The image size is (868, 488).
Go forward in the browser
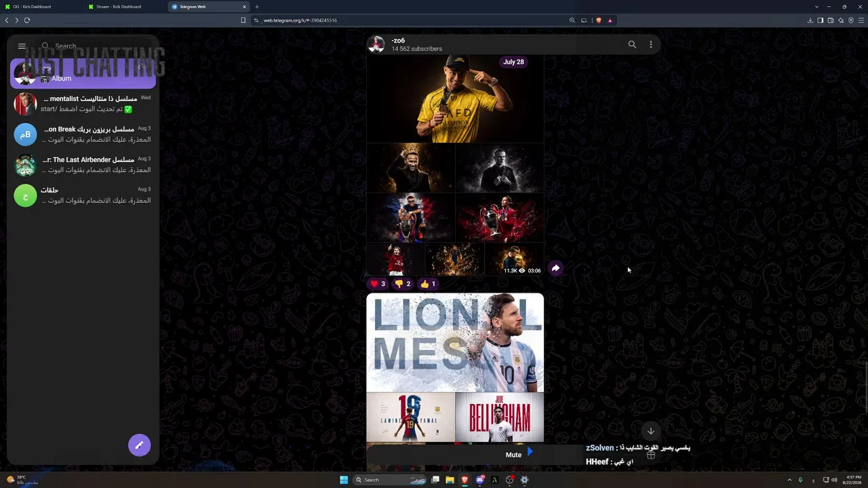click(17, 20)
